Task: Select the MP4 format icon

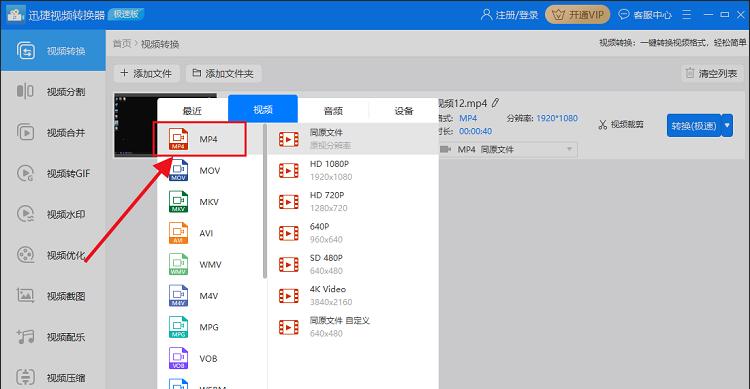Action: 178,139
